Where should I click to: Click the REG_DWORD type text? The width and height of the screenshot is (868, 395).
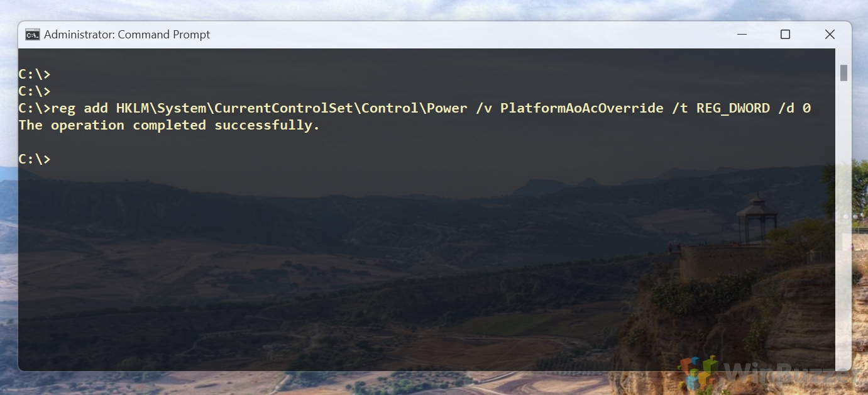coord(733,108)
